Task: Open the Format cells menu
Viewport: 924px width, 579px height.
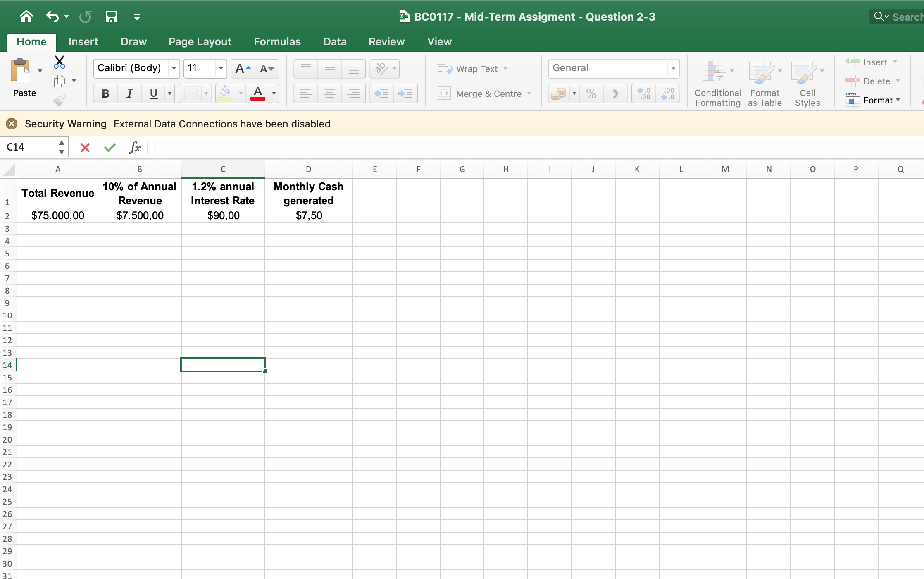Action: [x=873, y=100]
